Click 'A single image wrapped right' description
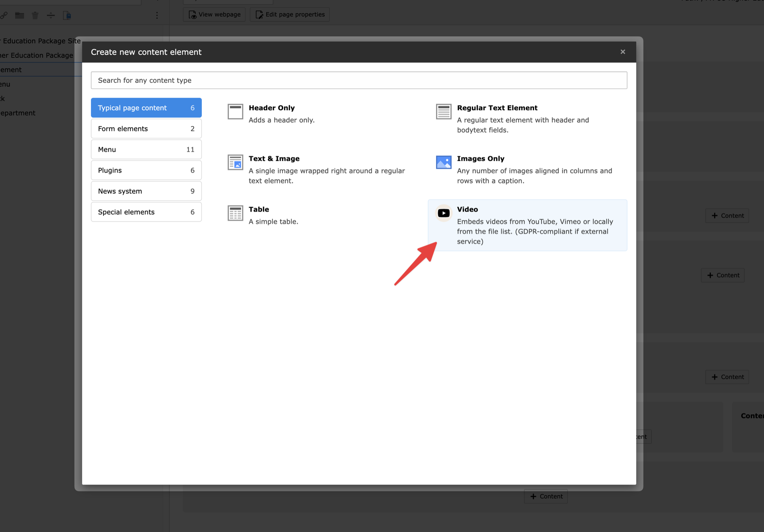The width and height of the screenshot is (764, 532). pos(327,176)
